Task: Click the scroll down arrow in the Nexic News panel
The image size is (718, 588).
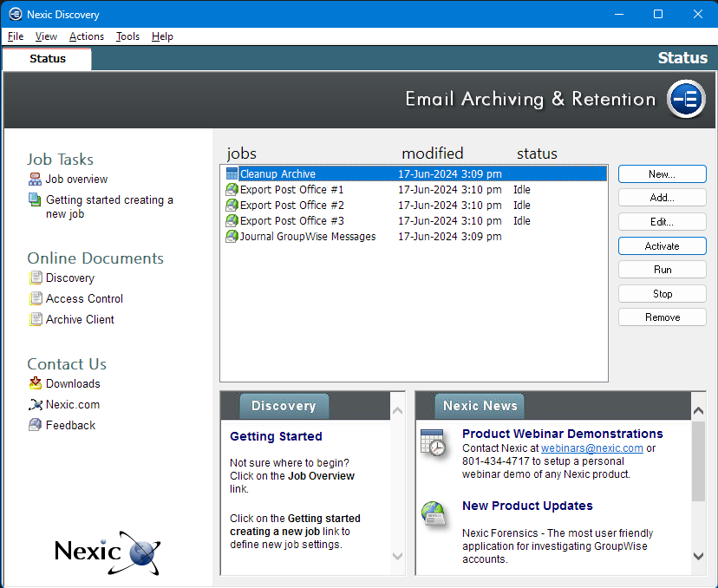Action: click(698, 556)
